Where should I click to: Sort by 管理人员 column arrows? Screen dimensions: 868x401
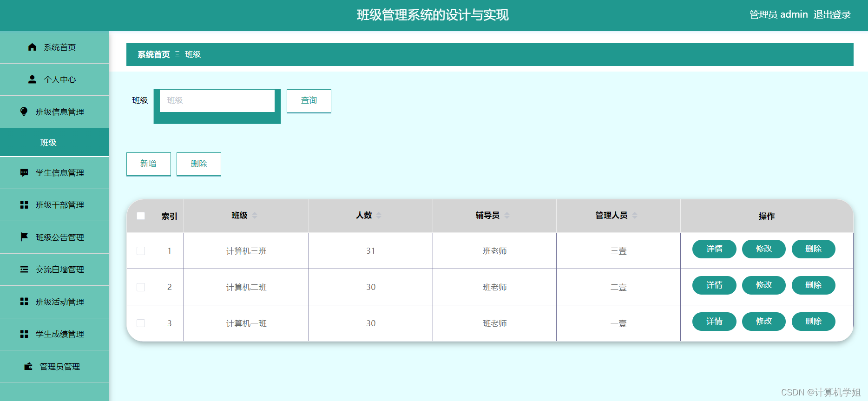tap(635, 215)
